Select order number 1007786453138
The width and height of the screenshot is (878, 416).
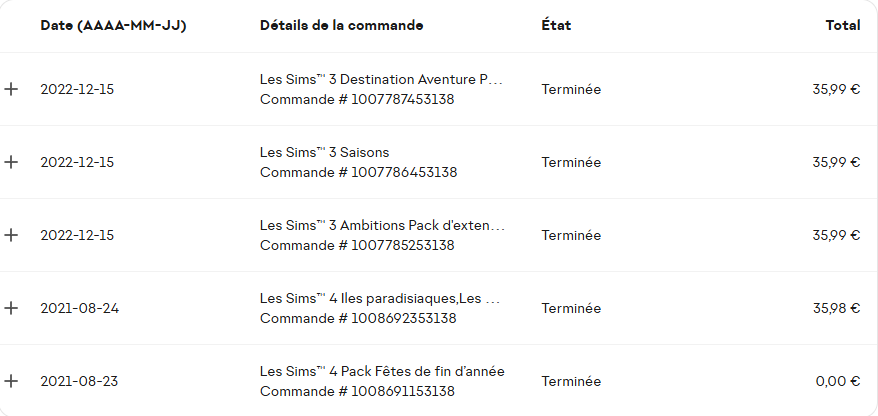click(358, 172)
